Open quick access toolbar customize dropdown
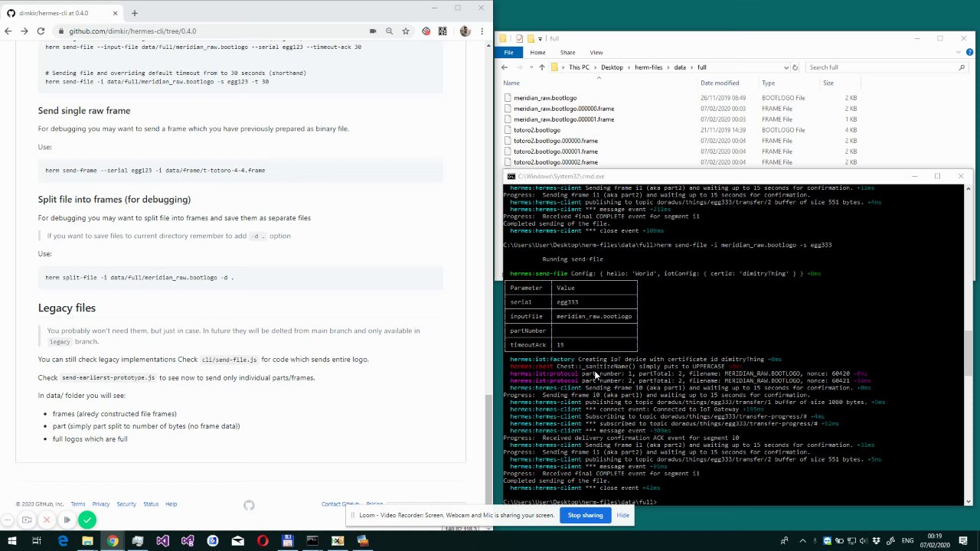Viewport: 980px width, 551px height. click(540, 38)
